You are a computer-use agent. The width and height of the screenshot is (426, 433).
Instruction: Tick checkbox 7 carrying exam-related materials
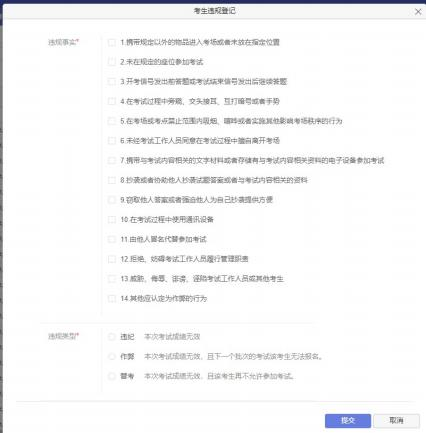point(112,160)
